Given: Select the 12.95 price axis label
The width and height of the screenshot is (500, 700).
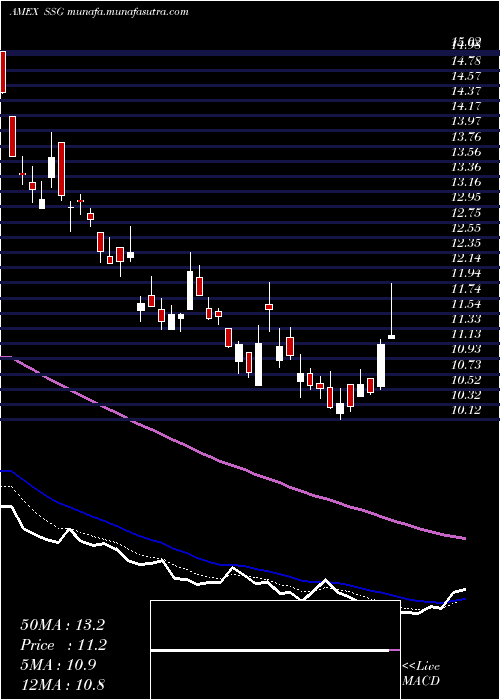Looking at the screenshot, I should coord(466,197).
